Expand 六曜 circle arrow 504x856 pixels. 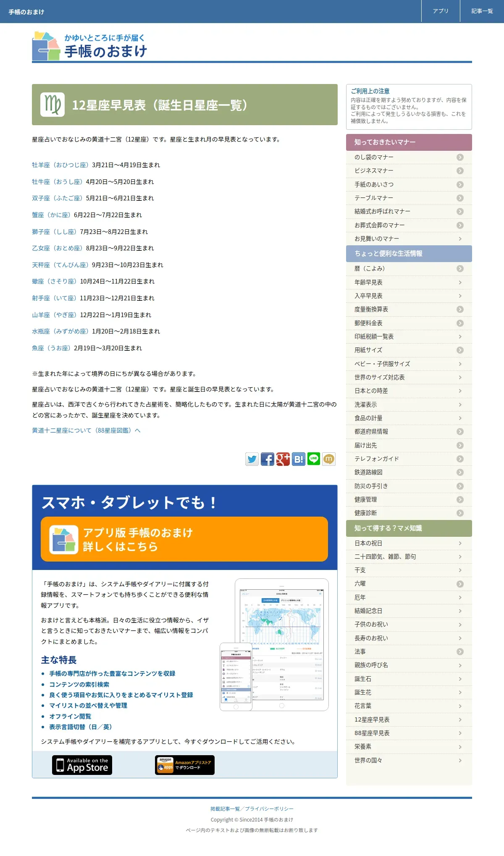point(460,584)
